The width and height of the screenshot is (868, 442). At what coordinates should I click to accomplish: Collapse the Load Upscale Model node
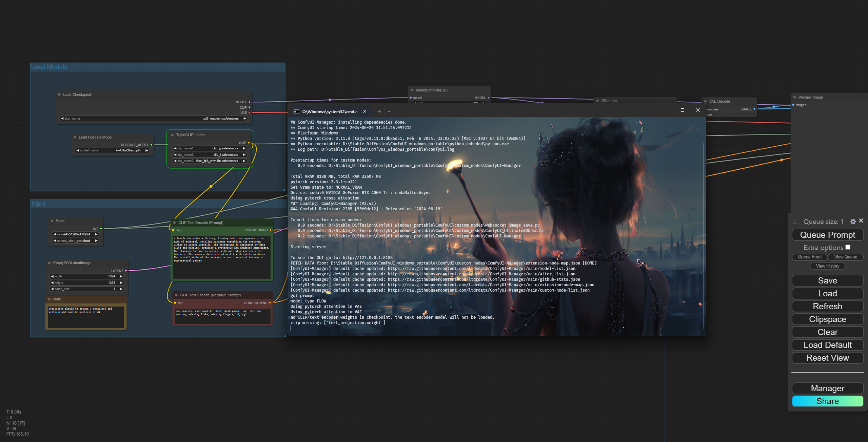tap(75, 137)
